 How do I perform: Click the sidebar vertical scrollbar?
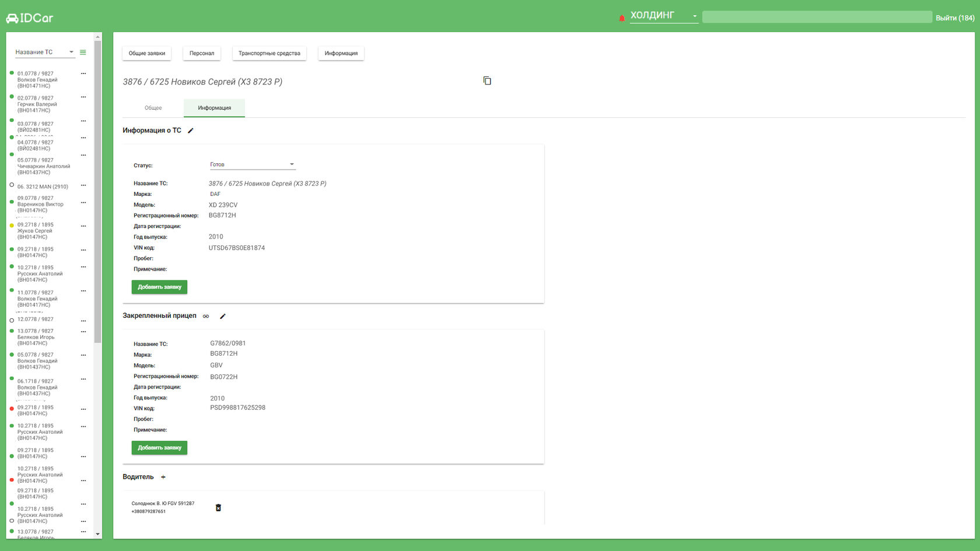tap(97, 191)
